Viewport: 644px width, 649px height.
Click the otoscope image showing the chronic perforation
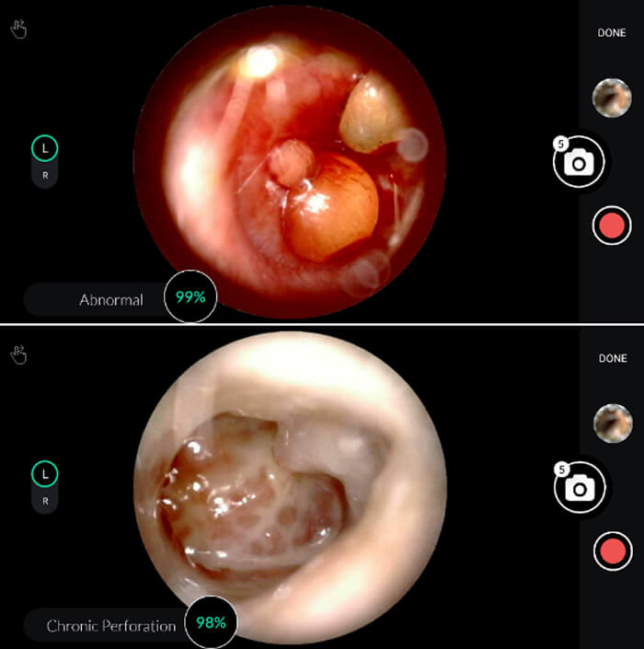[289, 488]
